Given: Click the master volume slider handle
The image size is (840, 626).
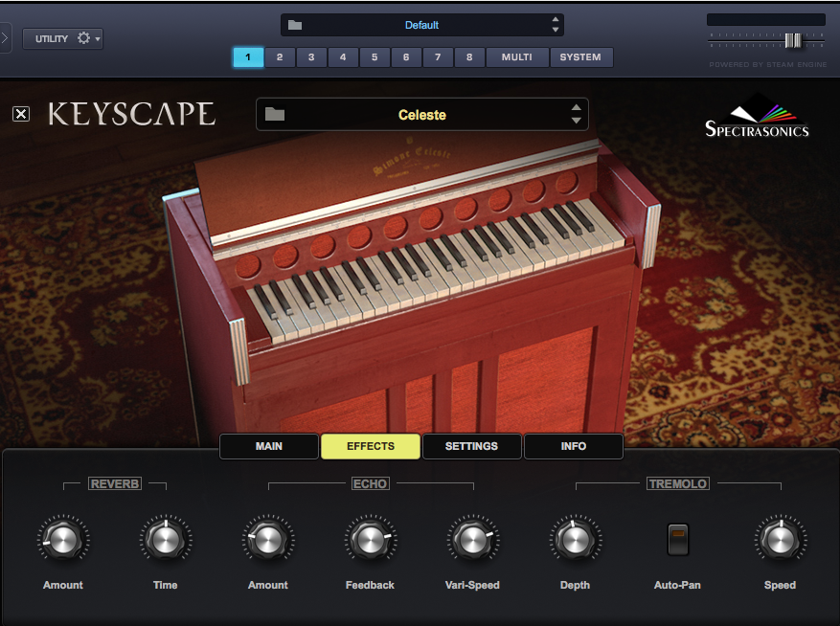Looking at the screenshot, I should [x=793, y=41].
